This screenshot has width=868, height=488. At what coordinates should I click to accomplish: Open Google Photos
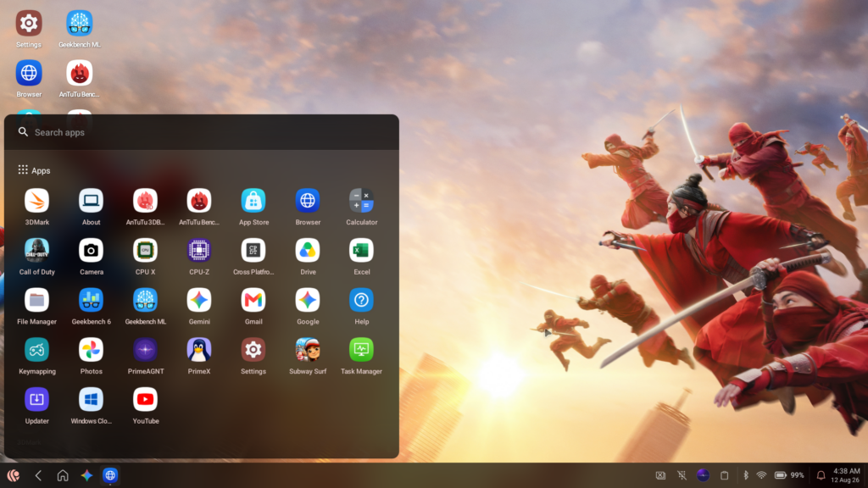(x=91, y=350)
